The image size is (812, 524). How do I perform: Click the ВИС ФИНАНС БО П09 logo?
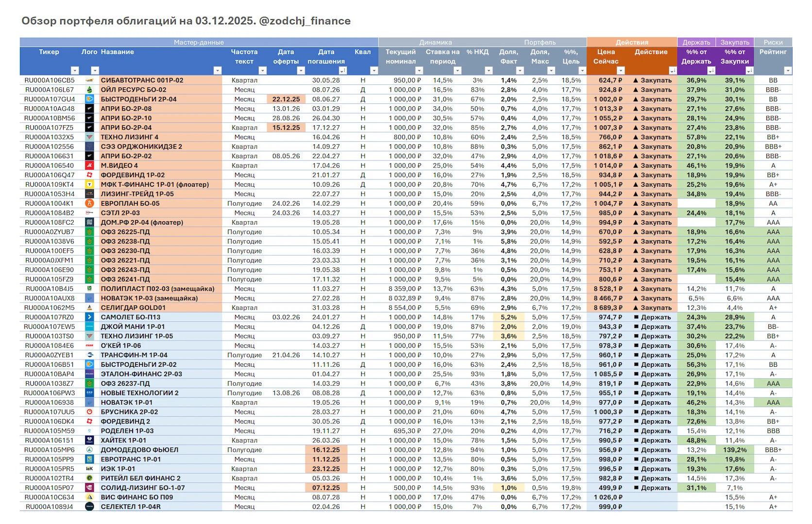(x=89, y=497)
